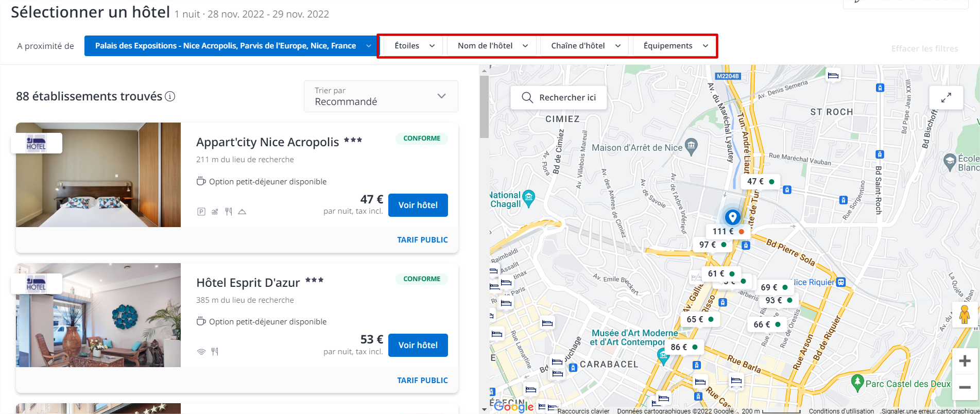Select the 47 € map price marker
The width and height of the screenshot is (980, 414).
pos(761,182)
